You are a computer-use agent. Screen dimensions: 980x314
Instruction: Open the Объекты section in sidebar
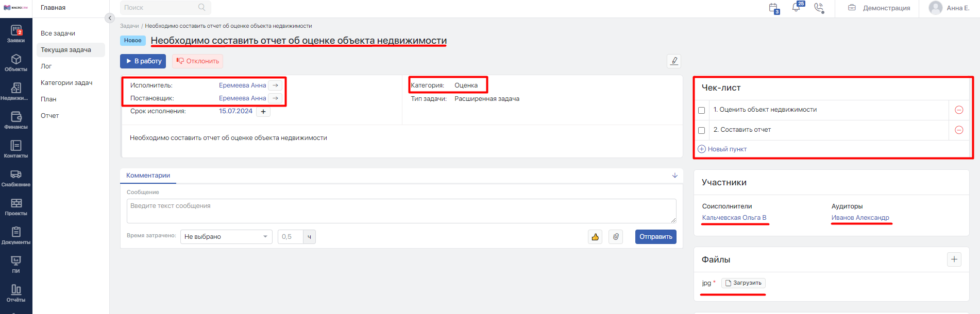coord(16,63)
